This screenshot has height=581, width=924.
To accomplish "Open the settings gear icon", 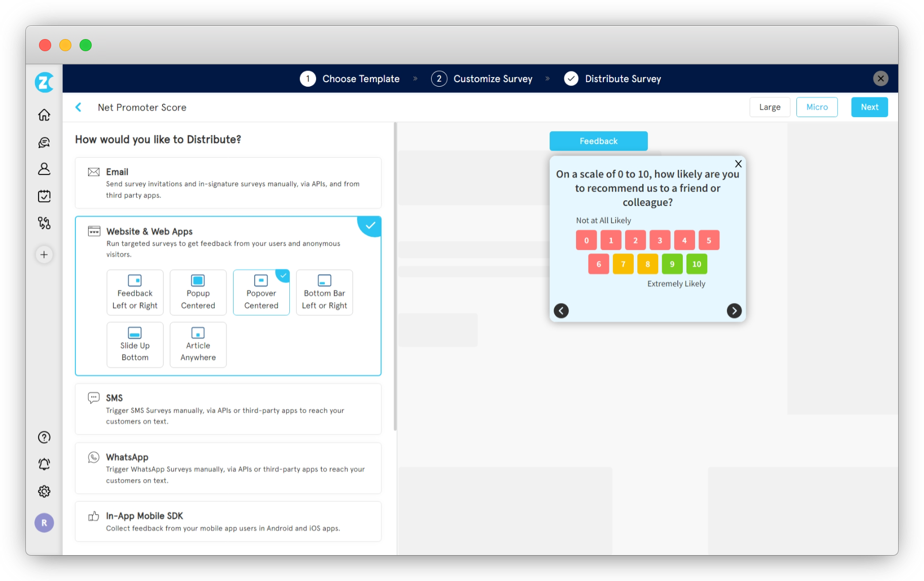I will [44, 491].
